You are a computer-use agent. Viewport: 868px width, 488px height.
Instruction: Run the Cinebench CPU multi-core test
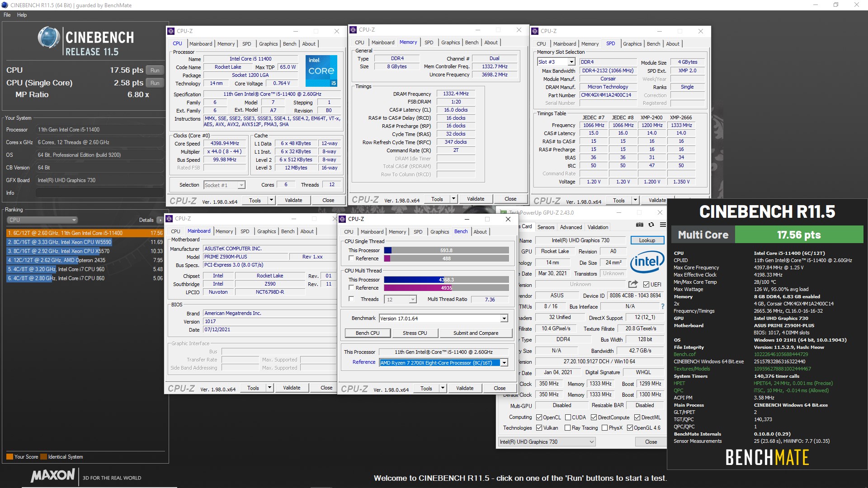tap(155, 70)
